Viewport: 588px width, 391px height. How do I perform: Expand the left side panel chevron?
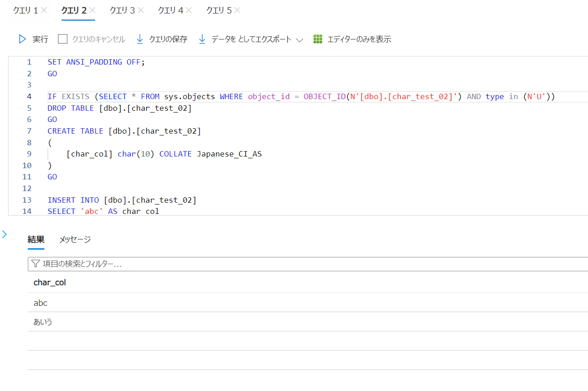tap(4, 234)
